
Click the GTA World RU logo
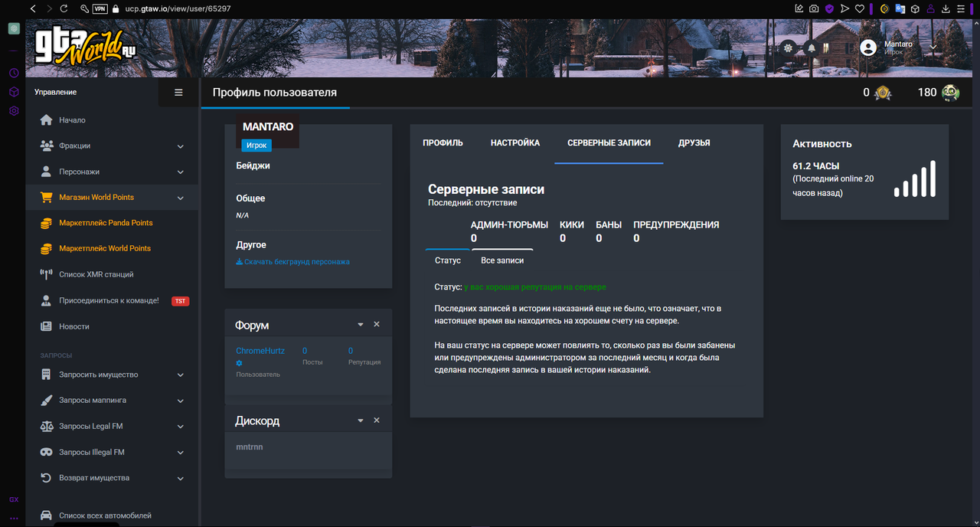pos(85,47)
